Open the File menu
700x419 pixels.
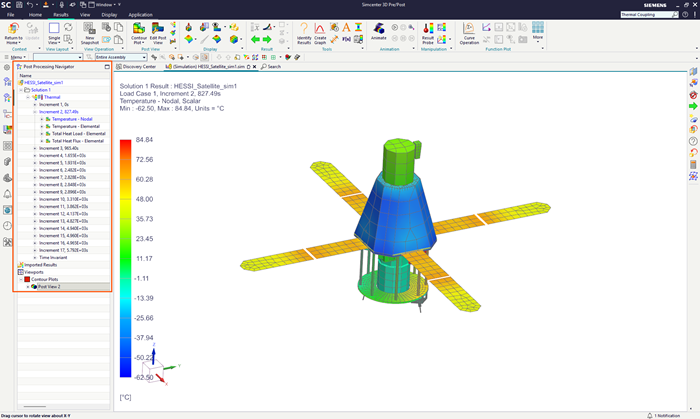[11, 15]
